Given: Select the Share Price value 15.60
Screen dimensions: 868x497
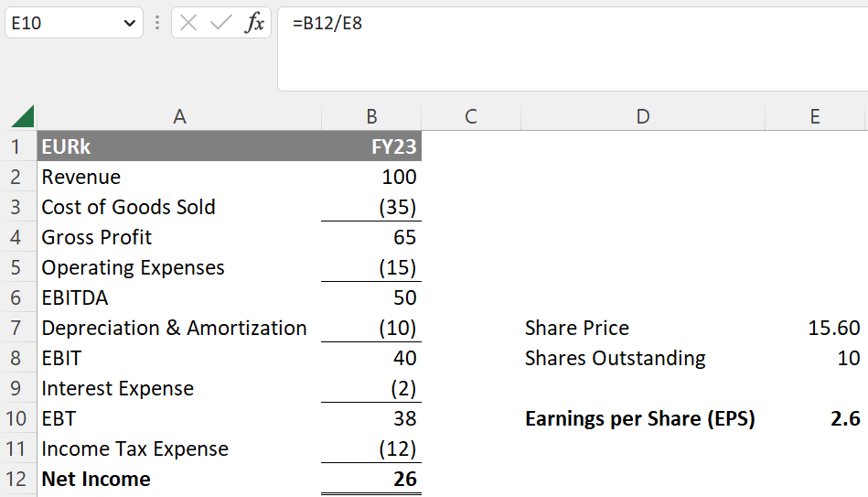Looking at the screenshot, I should point(815,328).
